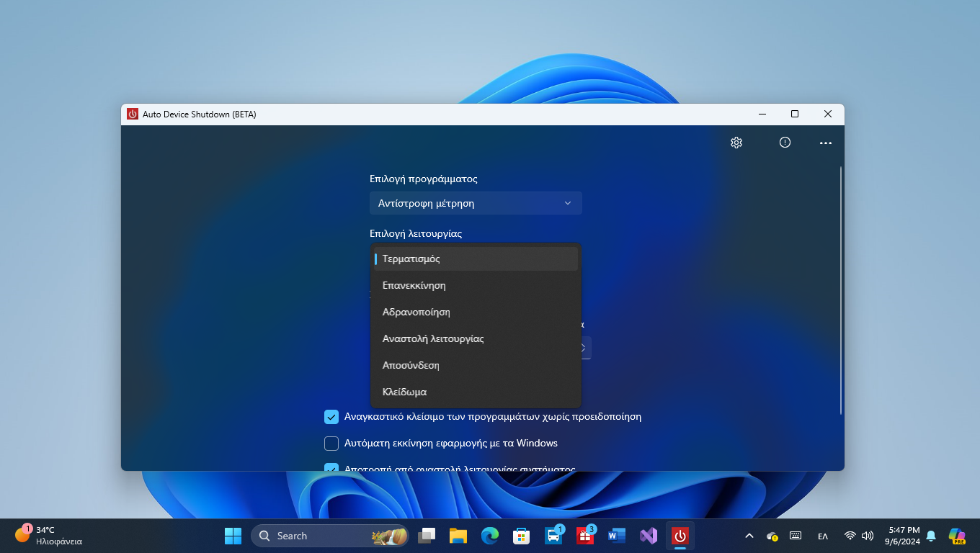Open the bus app with badge 1
Screen dimensions: 980x553
553,536
